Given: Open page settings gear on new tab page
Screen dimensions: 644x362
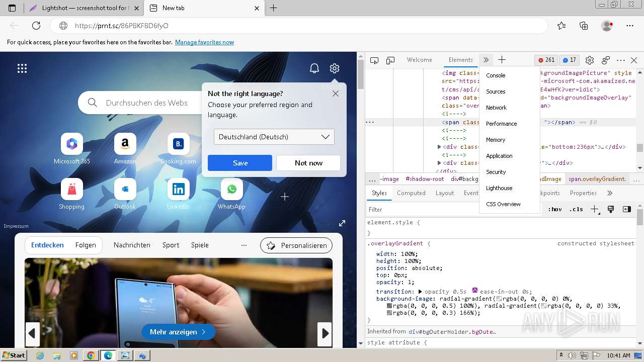Looking at the screenshot, I should point(335,68).
